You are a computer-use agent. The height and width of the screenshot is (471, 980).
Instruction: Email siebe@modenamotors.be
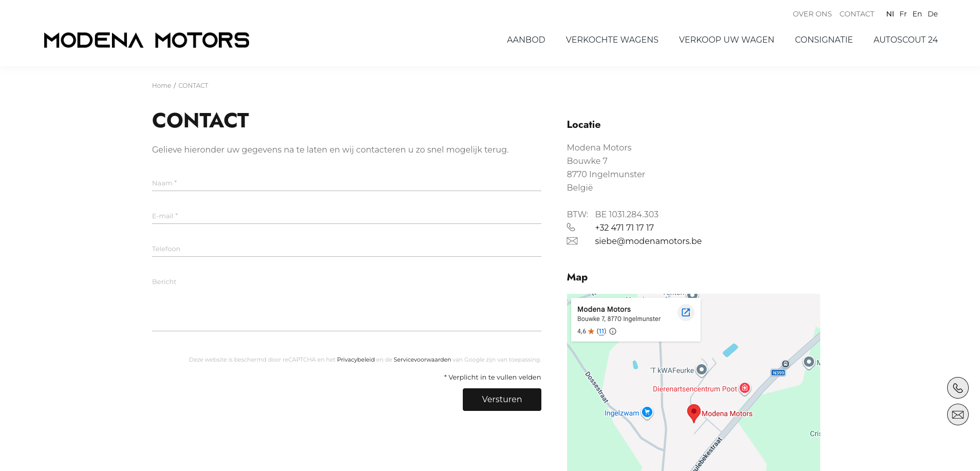[648, 241]
